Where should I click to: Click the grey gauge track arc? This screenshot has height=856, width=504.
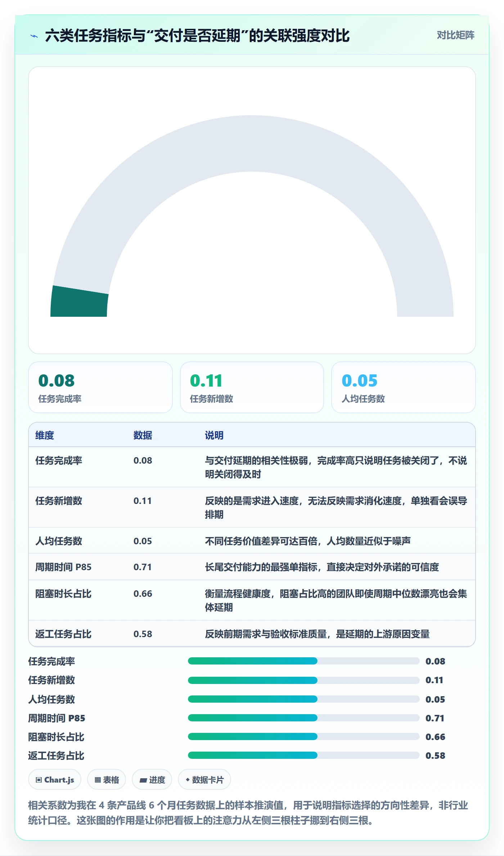point(252,144)
